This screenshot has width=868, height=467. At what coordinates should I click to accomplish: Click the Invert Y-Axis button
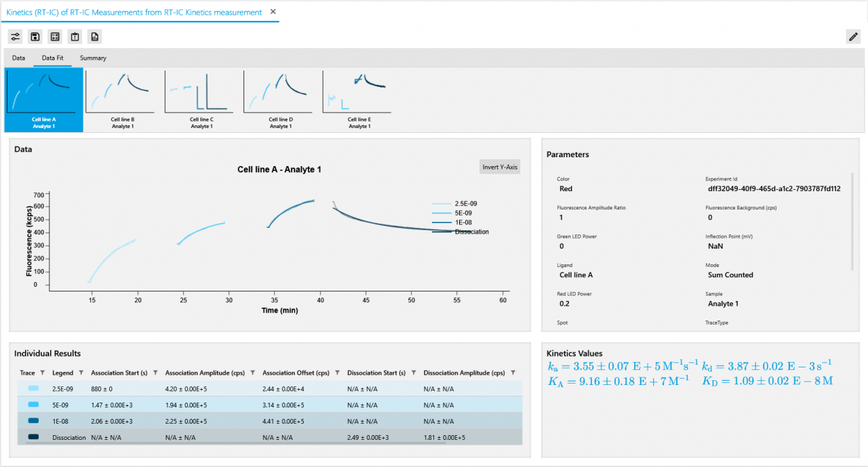pyautogui.click(x=499, y=166)
